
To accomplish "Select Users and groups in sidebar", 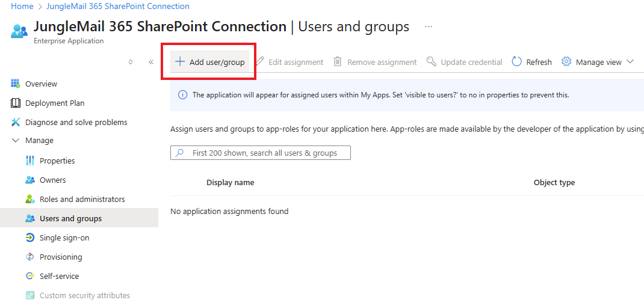I will coord(79,219).
